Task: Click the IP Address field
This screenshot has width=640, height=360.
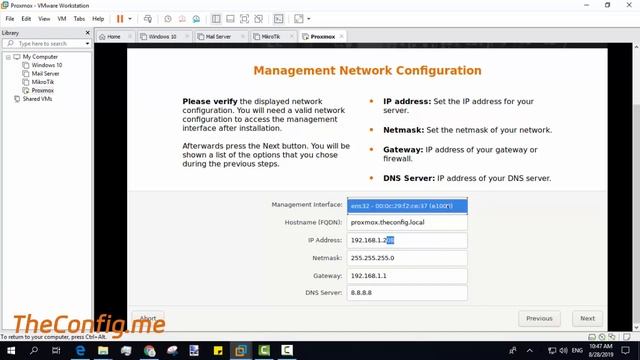Action: (407, 240)
